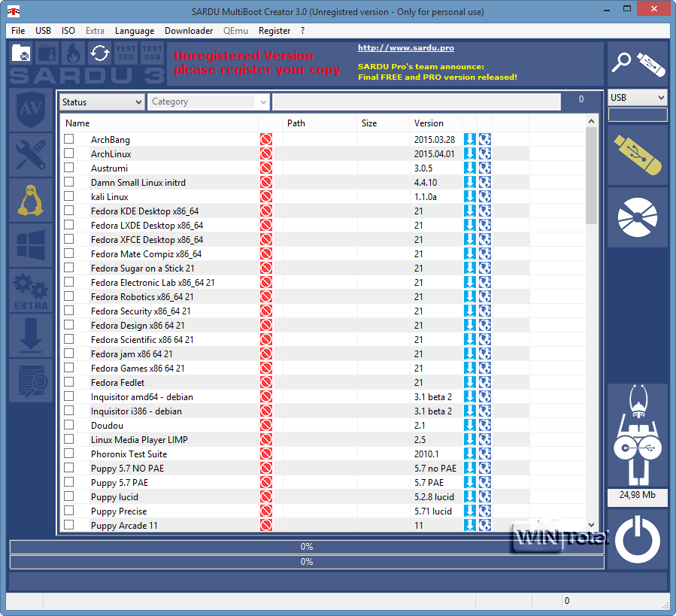Open the Antivirus (AV) category

(x=31, y=110)
